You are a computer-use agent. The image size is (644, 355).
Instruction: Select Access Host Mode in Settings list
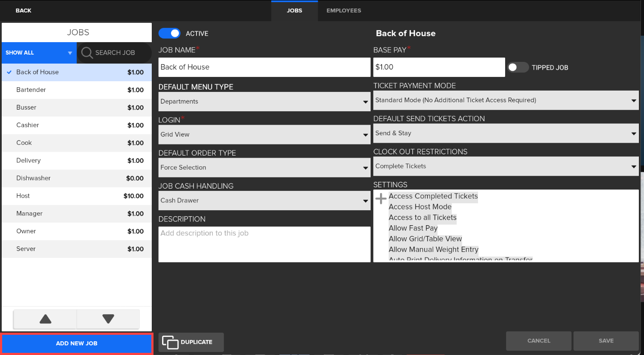tap(420, 207)
